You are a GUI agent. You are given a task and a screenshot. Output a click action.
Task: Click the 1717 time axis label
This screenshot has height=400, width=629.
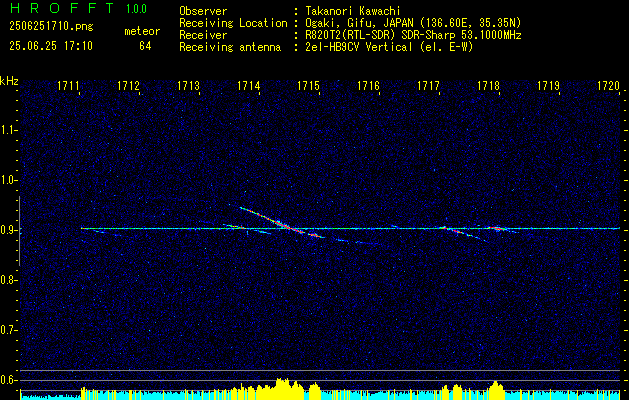click(428, 86)
